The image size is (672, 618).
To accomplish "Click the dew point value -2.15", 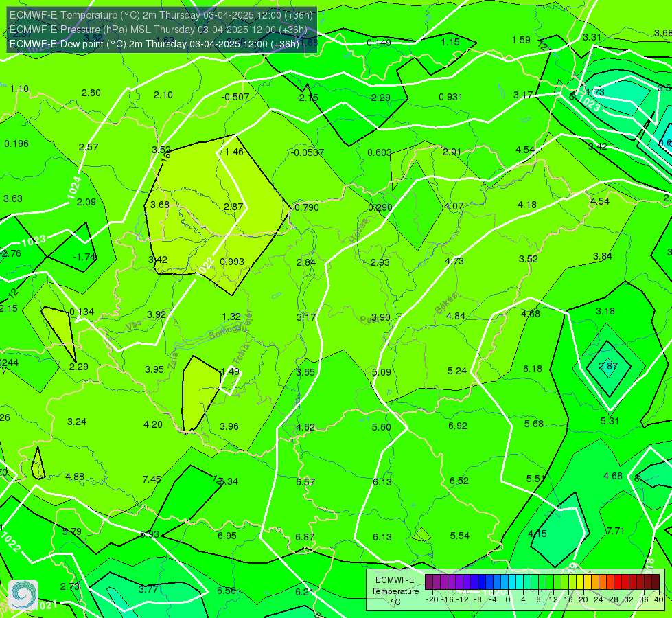I will (x=308, y=98).
